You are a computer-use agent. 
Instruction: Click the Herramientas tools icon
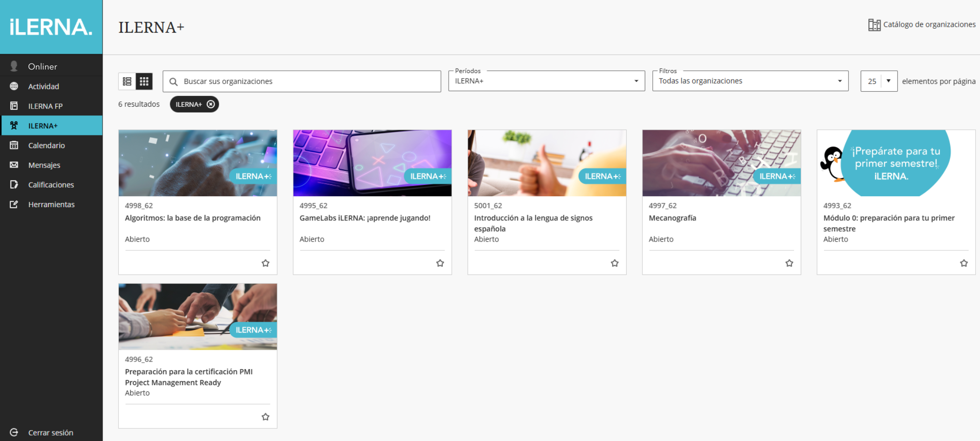pos(14,204)
